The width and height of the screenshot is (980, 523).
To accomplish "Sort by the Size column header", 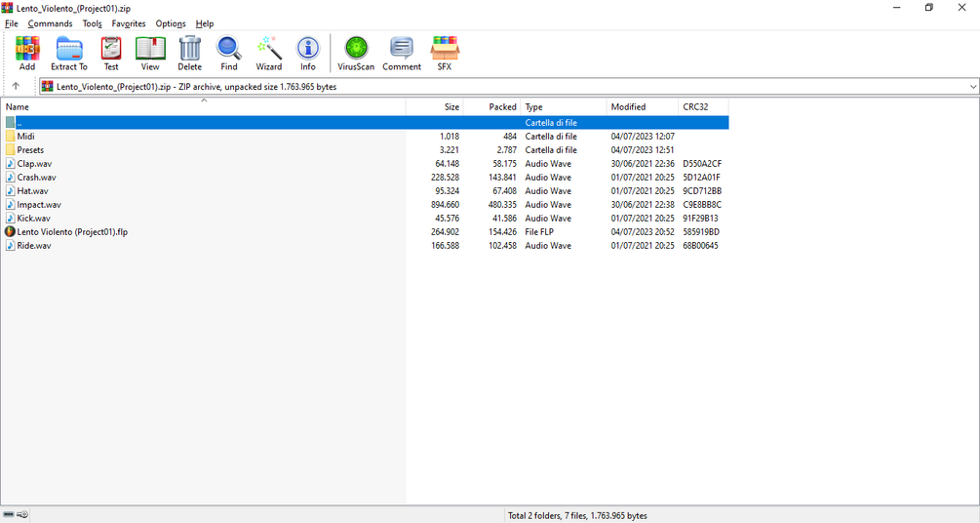I will coord(434,107).
